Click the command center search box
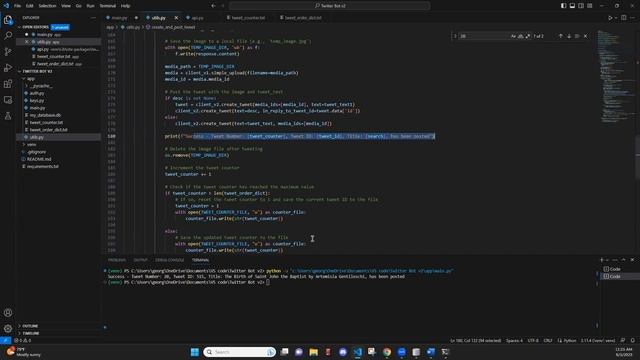This screenshot has width=640, height=360. click(329, 6)
